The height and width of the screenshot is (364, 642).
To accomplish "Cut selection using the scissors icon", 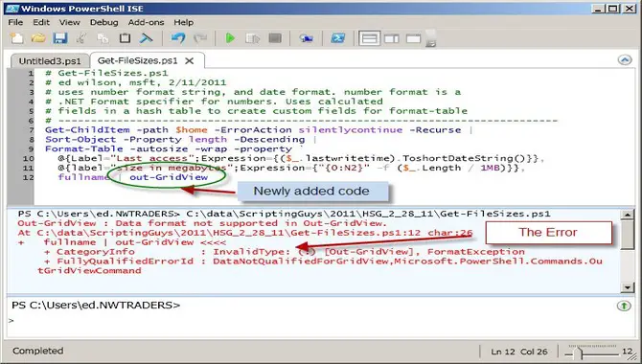I will click(81, 38).
